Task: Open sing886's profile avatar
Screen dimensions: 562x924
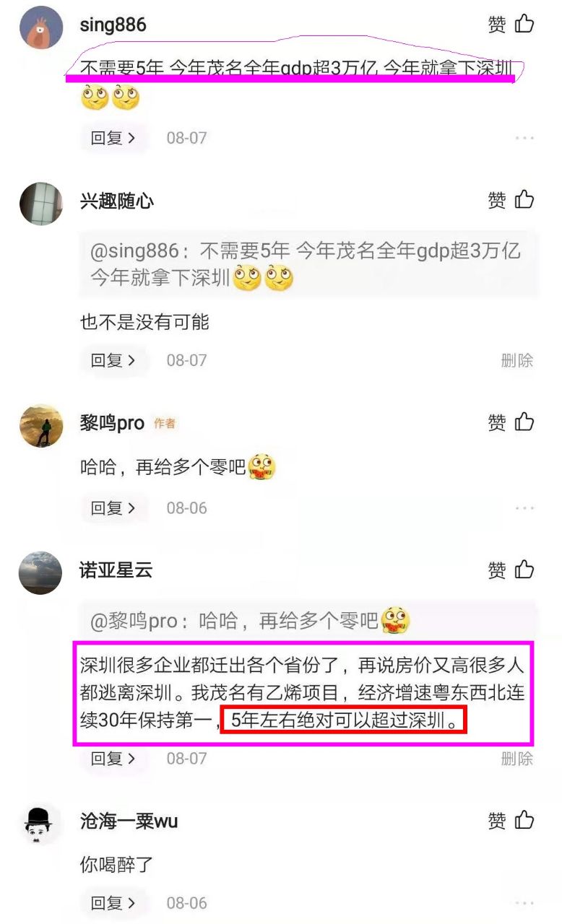Action: coord(40,27)
